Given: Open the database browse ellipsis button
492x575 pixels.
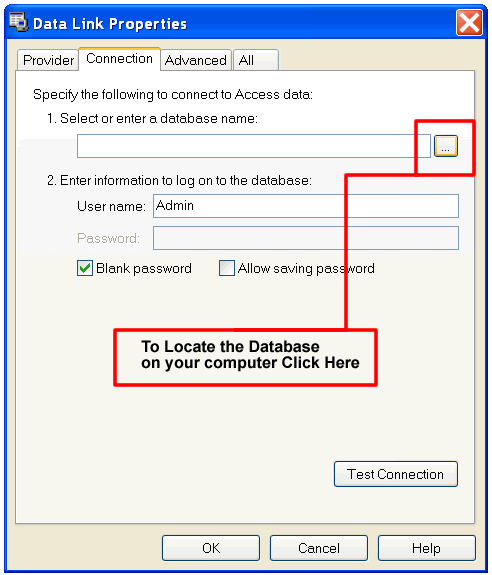Looking at the screenshot, I should 445,146.
